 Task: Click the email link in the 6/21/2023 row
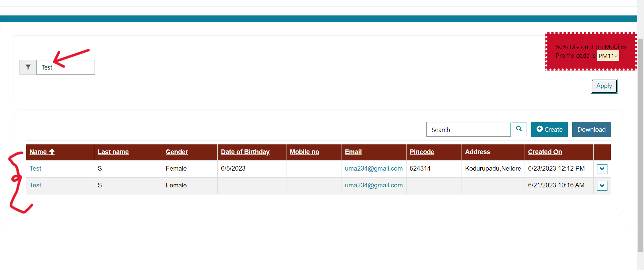point(374,185)
